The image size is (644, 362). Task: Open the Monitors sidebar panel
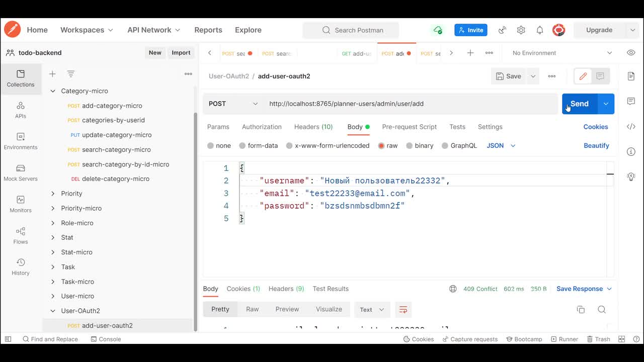21,204
